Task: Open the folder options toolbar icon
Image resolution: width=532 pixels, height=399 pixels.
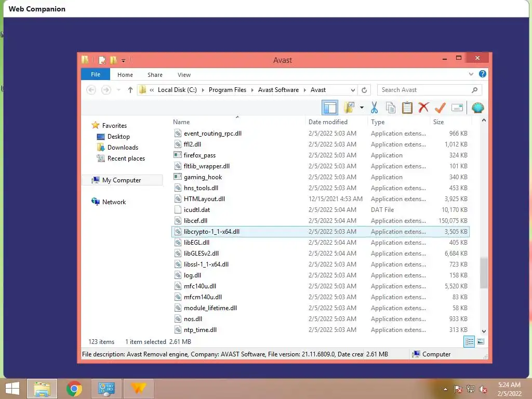Action: (349, 108)
